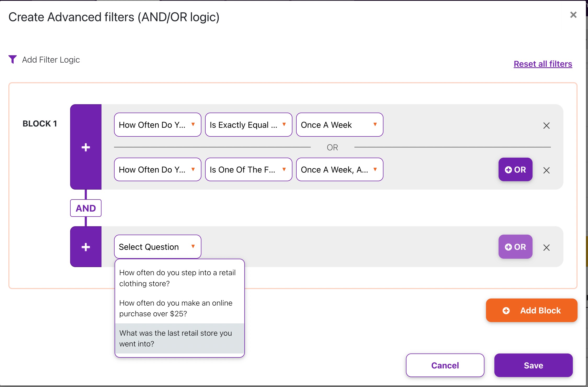588x387 pixels.
Task: Choose 'How often do you make an online purchase over $25?'
Action: click(x=179, y=308)
